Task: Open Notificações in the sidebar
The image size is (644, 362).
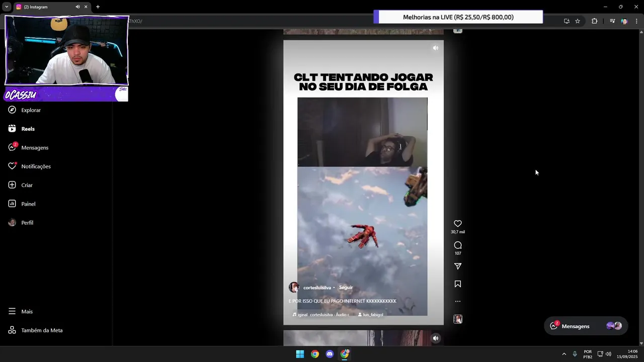Action: [35, 166]
